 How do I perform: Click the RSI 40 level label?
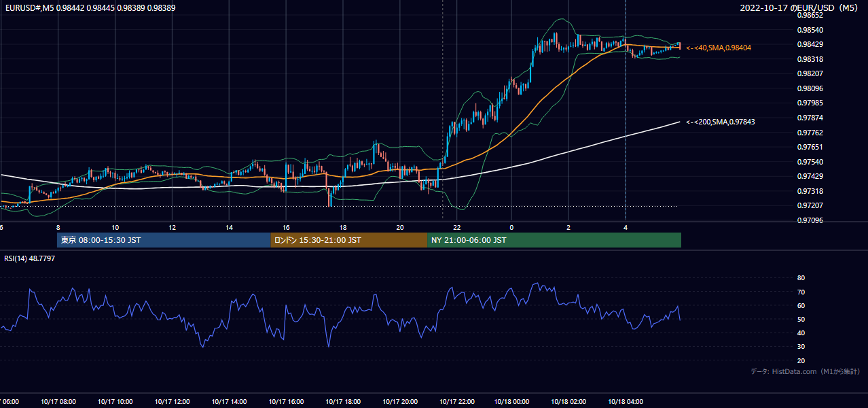801,333
